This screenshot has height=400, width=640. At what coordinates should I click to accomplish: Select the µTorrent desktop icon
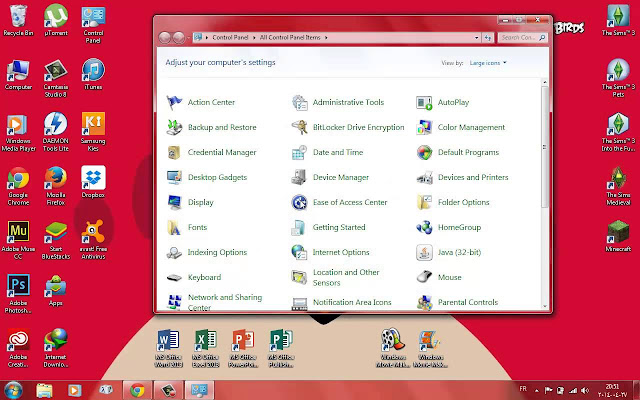56,20
